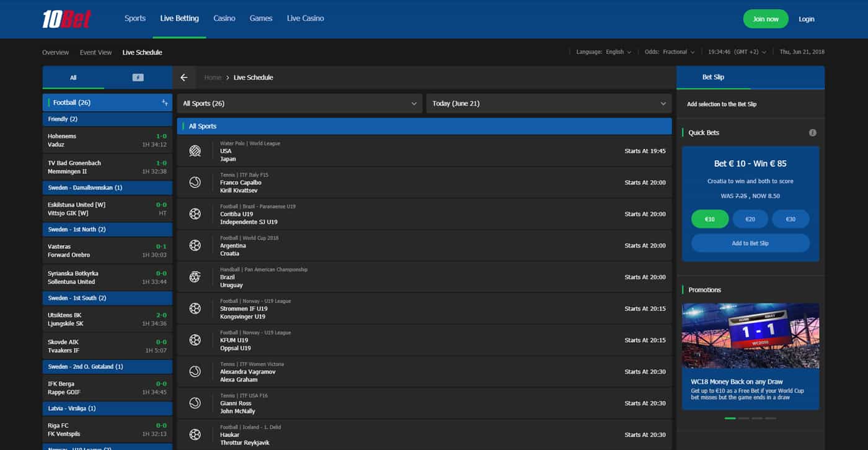Click the collapse arrows icon on Football (26)
The height and width of the screenshot is (450, 868).
pos(165,102)
